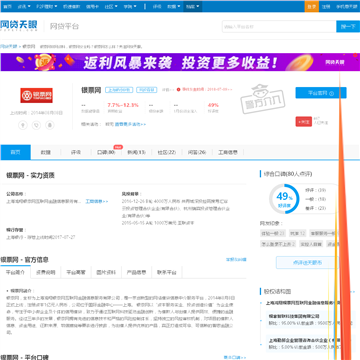This screenshot has width=360, height=360.
Task: Select the 联系平台 tab under 官方信息
Action: [x=167, y=272]
